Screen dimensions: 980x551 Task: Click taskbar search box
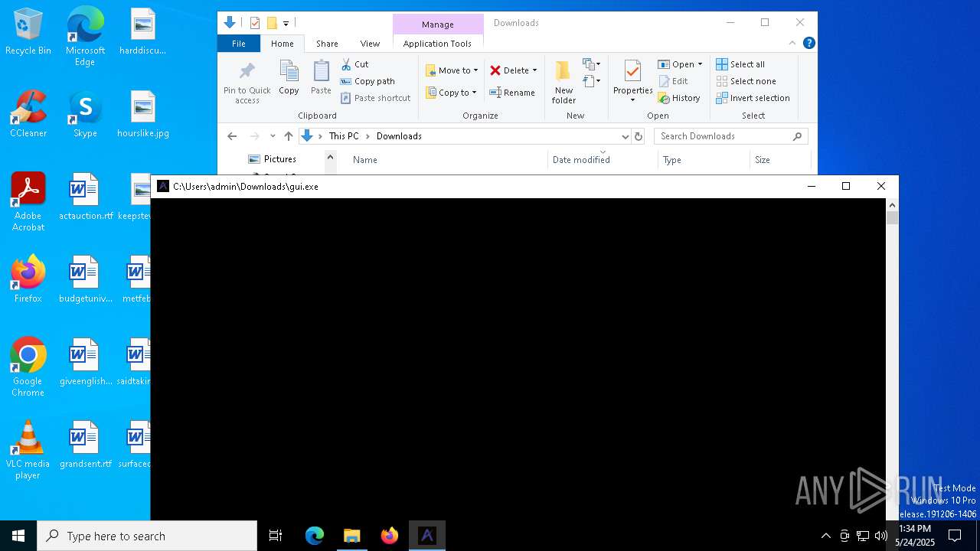click(x=147, y=536)
